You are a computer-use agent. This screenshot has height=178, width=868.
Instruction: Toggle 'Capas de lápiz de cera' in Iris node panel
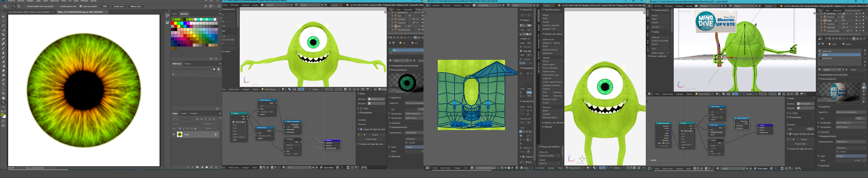361,130
